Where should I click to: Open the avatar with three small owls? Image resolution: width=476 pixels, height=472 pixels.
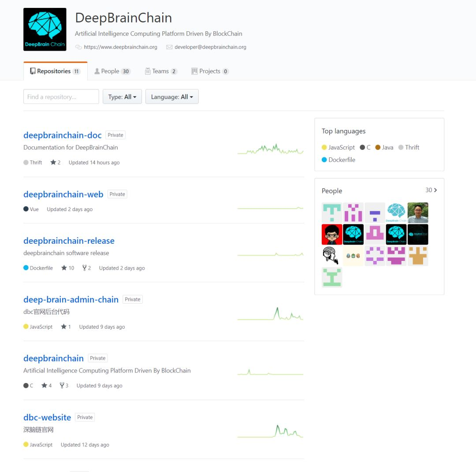353,256
